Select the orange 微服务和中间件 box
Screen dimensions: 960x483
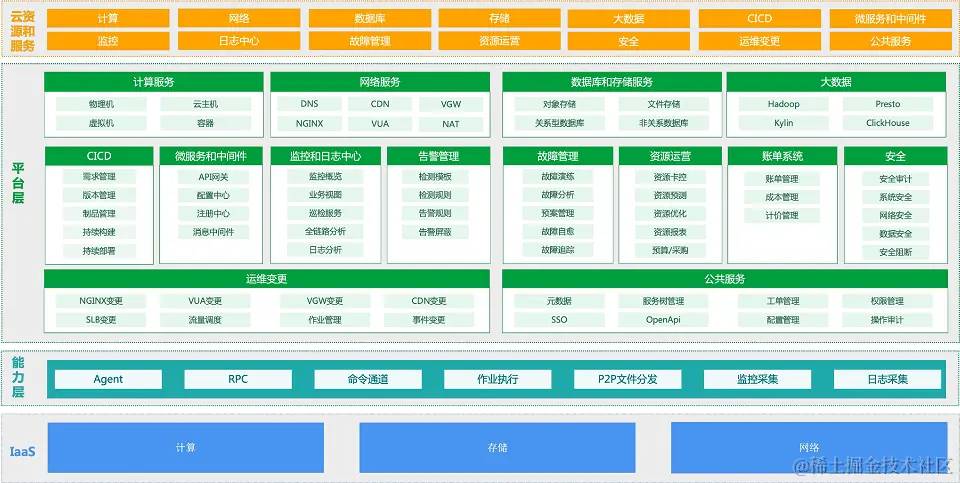click(890, 18)
